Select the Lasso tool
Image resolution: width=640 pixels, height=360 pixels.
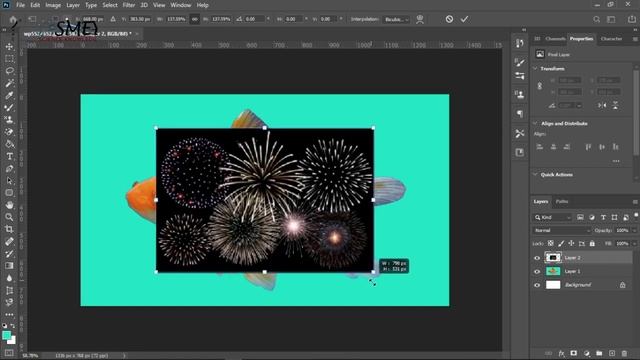[x=9, y=71]
